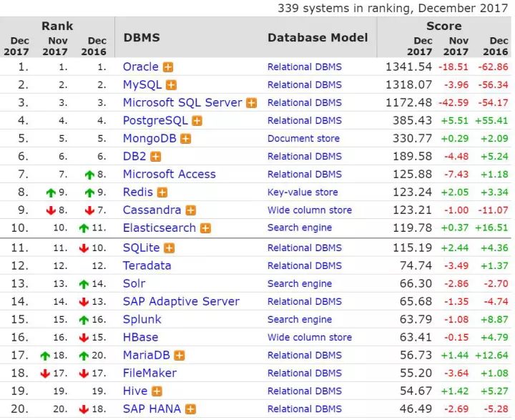The image size is (515, 420).
Task: Click the plus icon next to Elasticsearch
Action: click(x=205, y=228)
